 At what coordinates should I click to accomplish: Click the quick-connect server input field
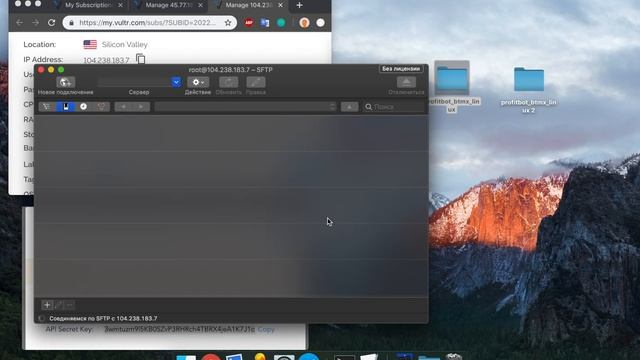click(x=134, y=82)
